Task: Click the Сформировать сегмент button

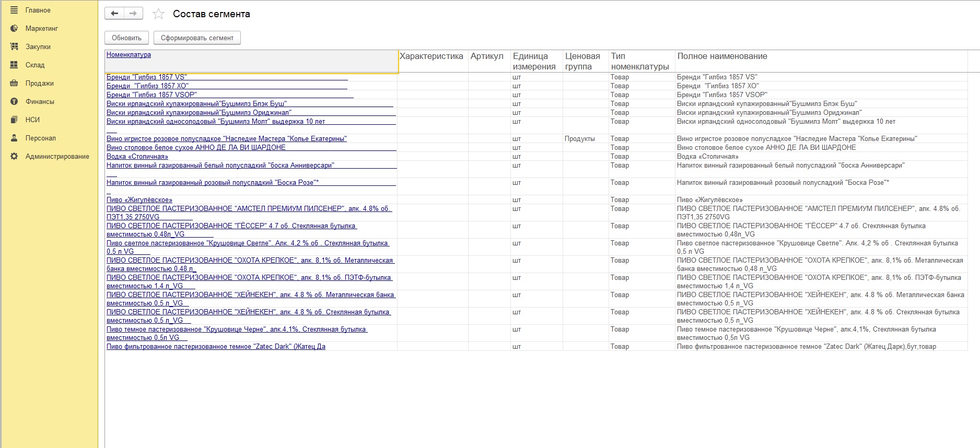Action: [x=197, y=38]
